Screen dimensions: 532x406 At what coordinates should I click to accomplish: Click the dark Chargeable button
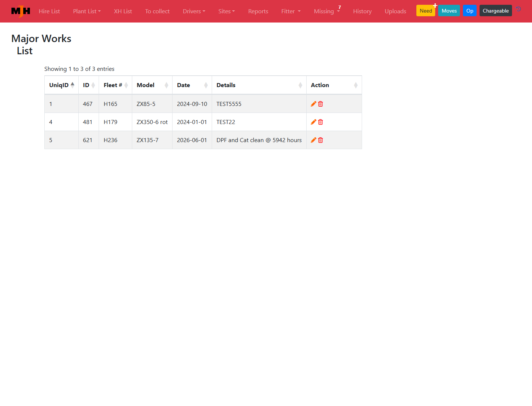click(x=496, y=11)
